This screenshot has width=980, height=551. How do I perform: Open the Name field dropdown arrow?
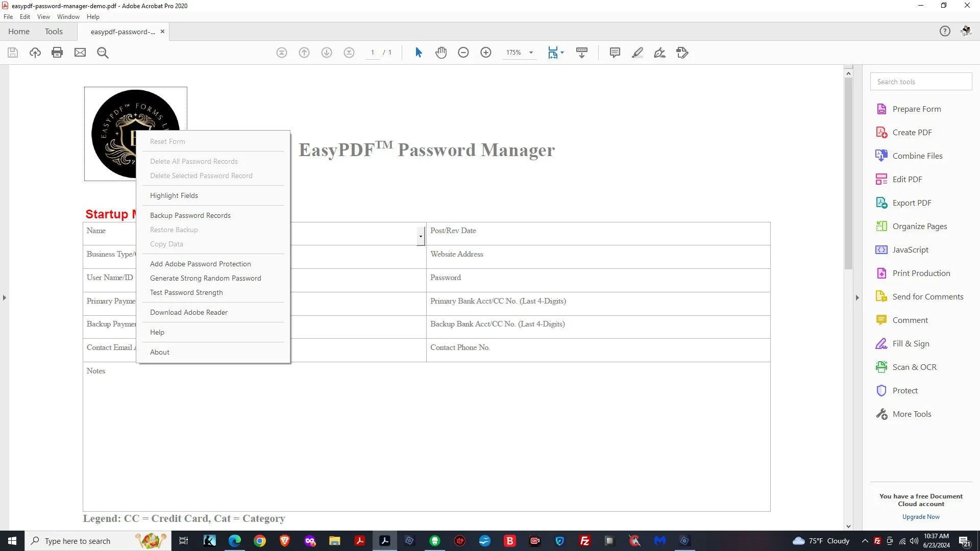coord(421,236)
